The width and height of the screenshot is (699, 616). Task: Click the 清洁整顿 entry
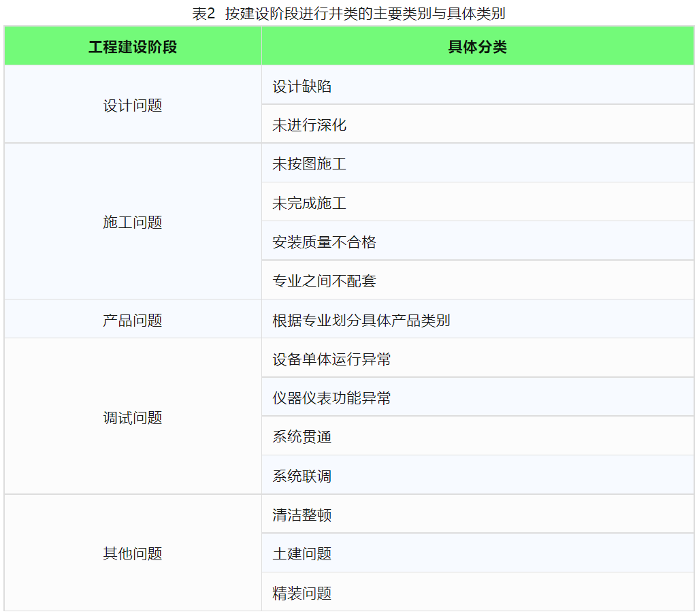coord(302,515)
